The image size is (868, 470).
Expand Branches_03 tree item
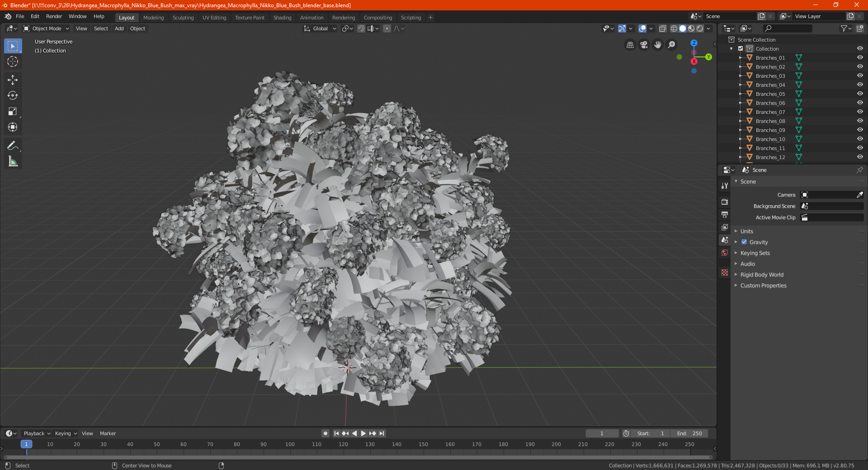point(741,75)
